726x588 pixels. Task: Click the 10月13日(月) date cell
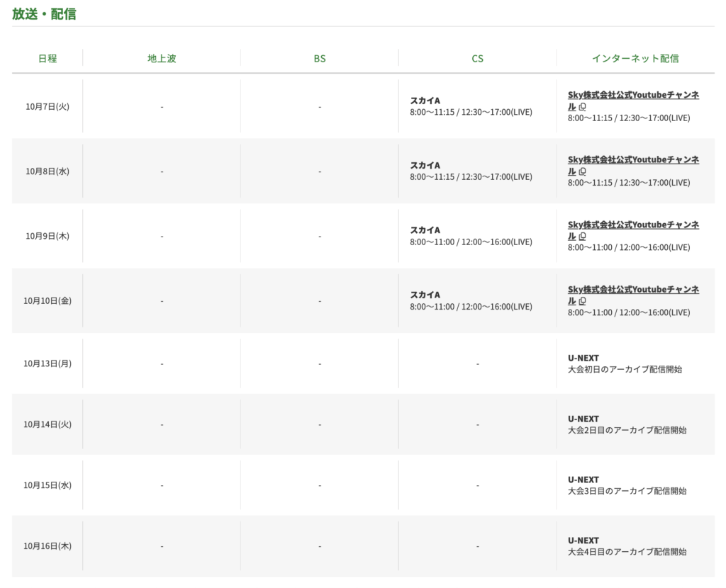48,363
